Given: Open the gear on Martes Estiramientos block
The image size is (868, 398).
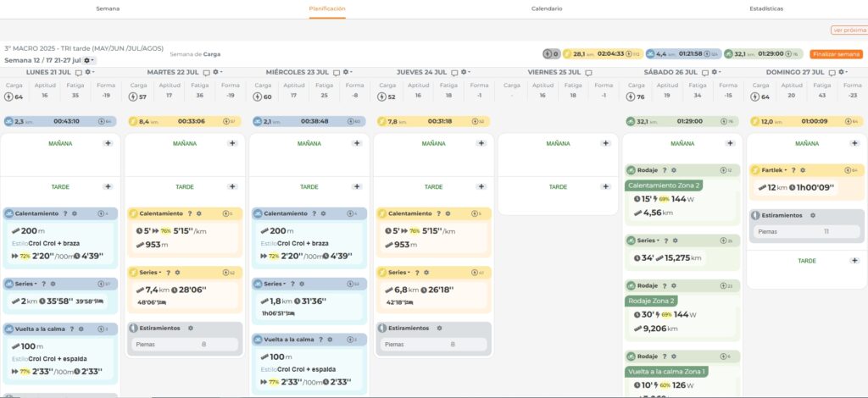Looking at the screenshot, I should tap(190, 328).
